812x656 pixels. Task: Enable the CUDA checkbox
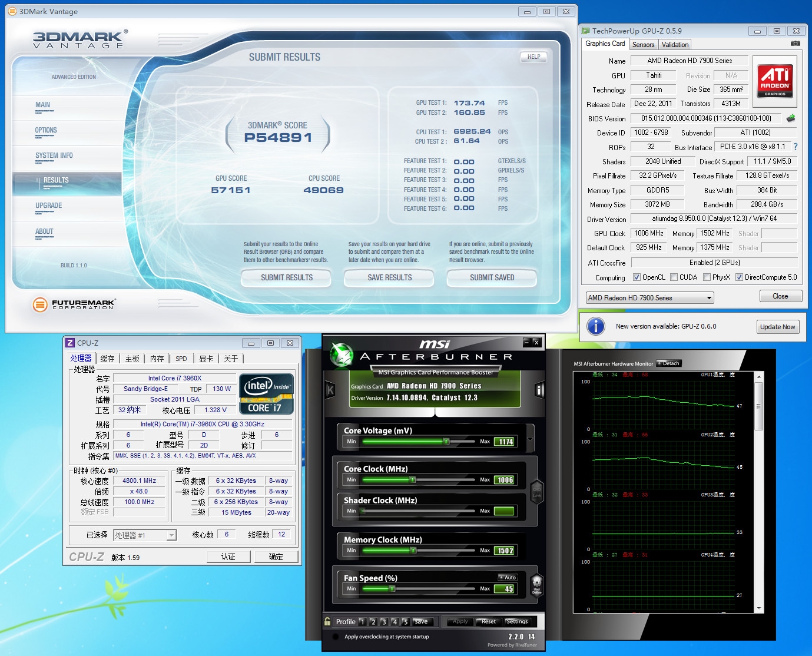pos(674,277)
